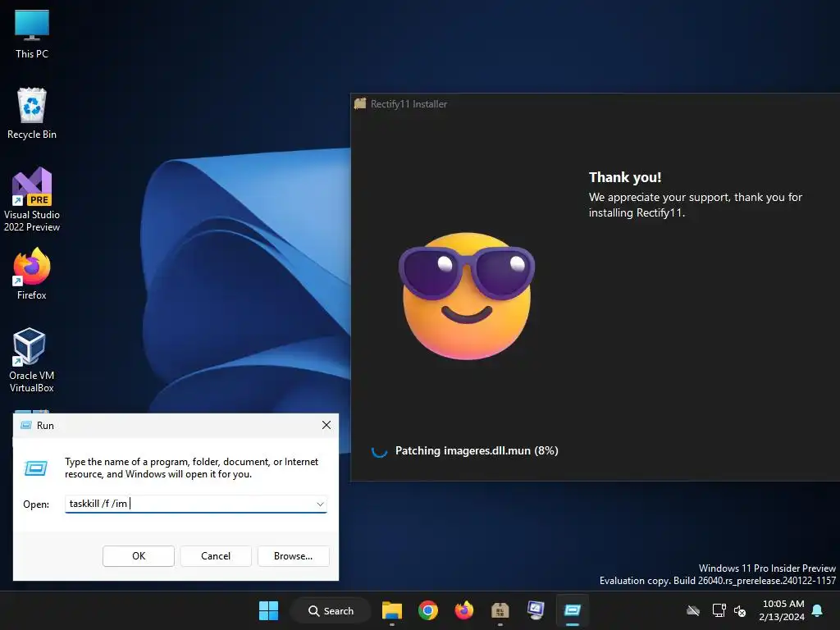
Task: Click the muted volume tray icon
Action: coord(740,610)
